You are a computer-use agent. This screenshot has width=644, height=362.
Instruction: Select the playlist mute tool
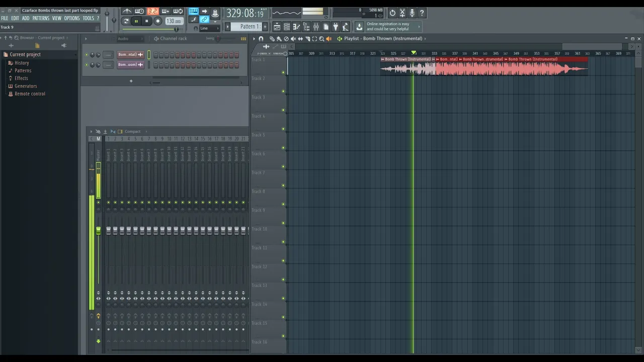tap(293, 39)
